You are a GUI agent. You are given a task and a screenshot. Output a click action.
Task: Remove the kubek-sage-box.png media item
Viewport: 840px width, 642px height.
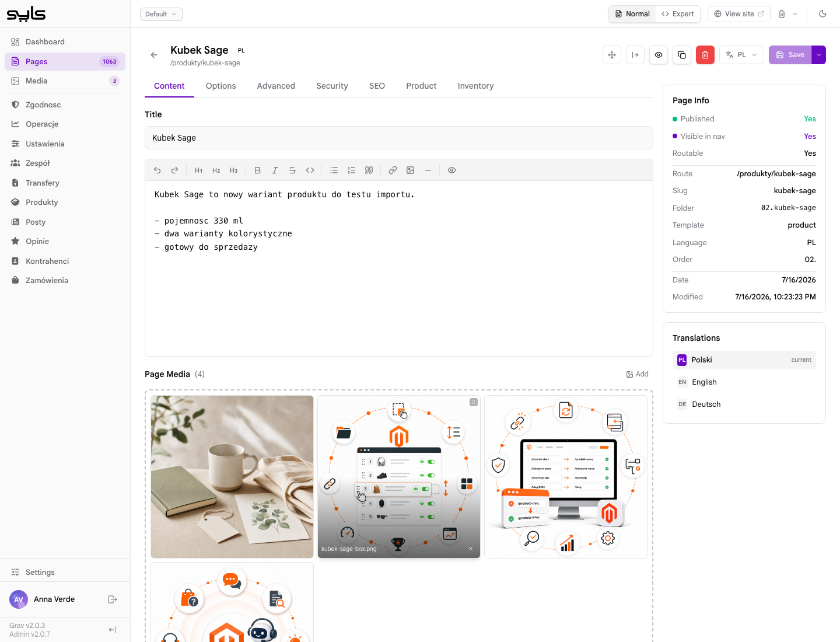(x=471, y=549)
